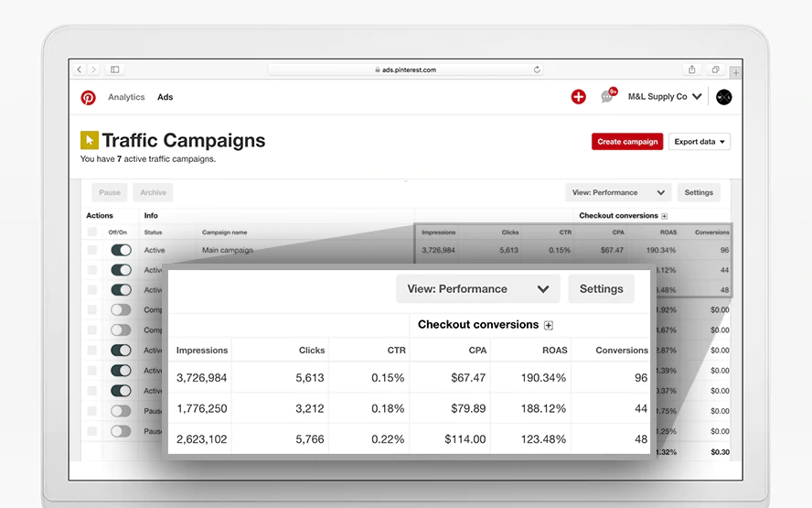Open the Export data dropdown
Screen dimensions: 812x508
tap(700, 142)
